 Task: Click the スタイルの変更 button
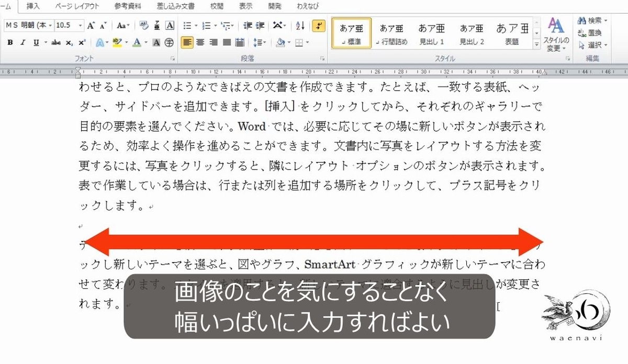556,35
